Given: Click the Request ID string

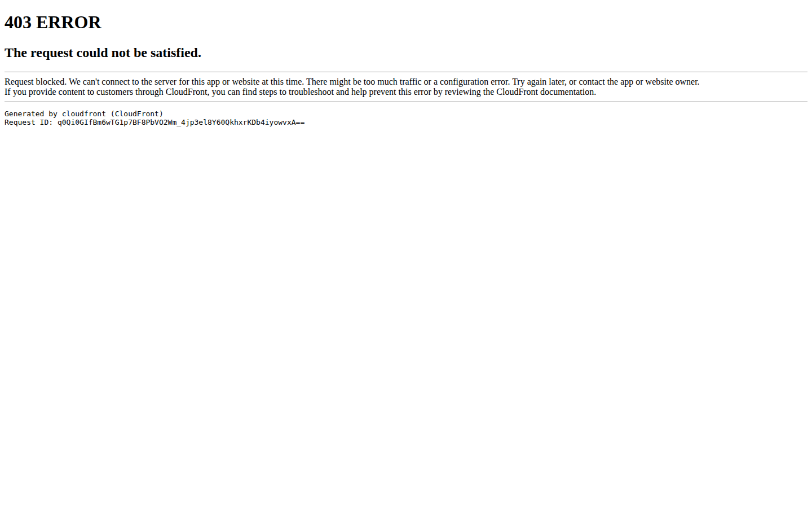Looking at the screenshot, I should tap(181, 122).
